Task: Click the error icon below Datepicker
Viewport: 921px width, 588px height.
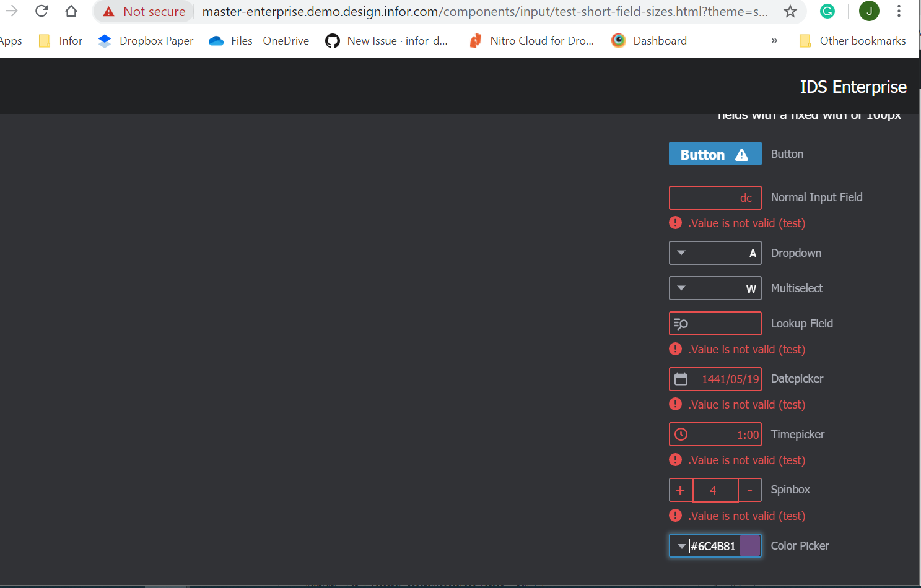Action: 676,404
